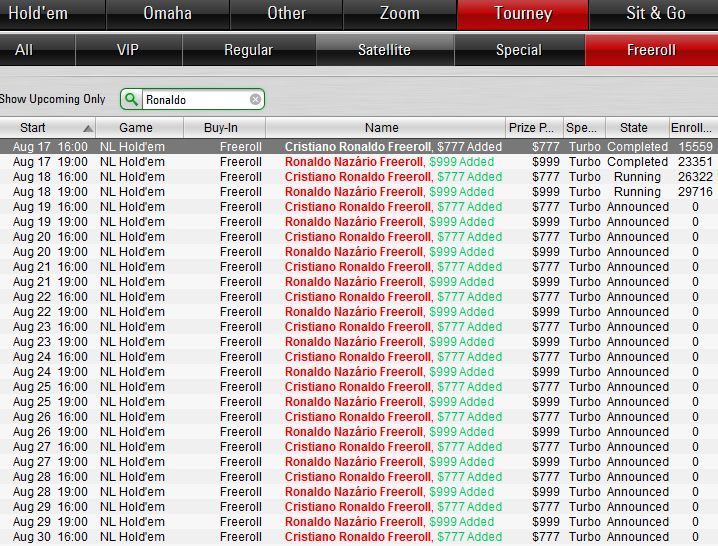Click the 29716 enrolled count

pos(695,192)
